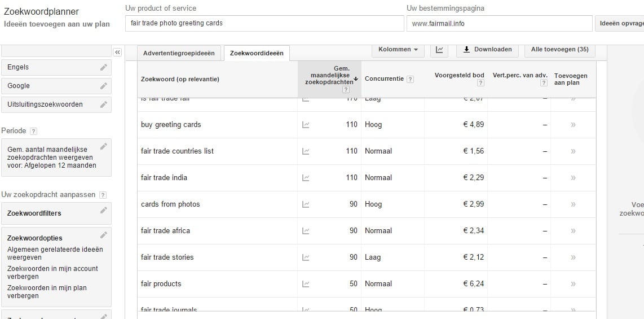Show trend chart for fair products
Image resolution: width=644 pixels, height=319 pixels.
306,283
